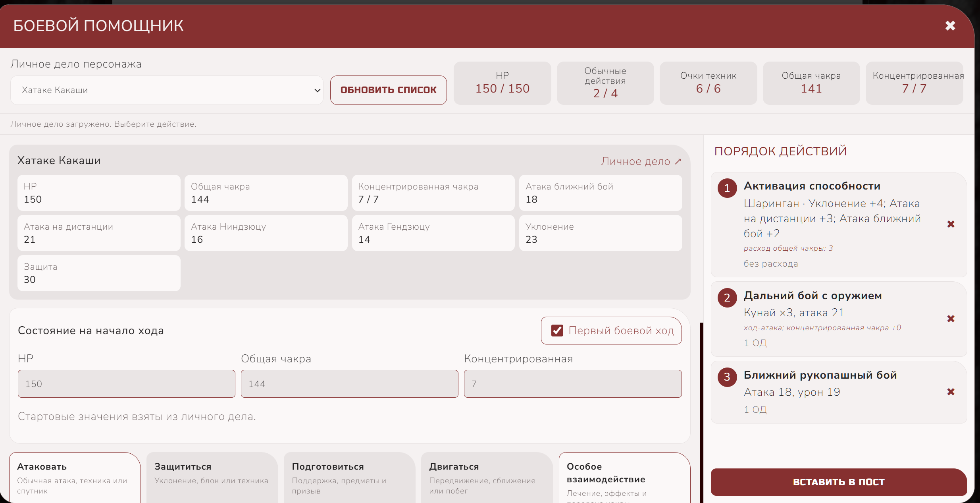Viewport: 980px width, 503px height.
Task: Click the Ближний рукопашный бой title
Action: tap(820, 375)
